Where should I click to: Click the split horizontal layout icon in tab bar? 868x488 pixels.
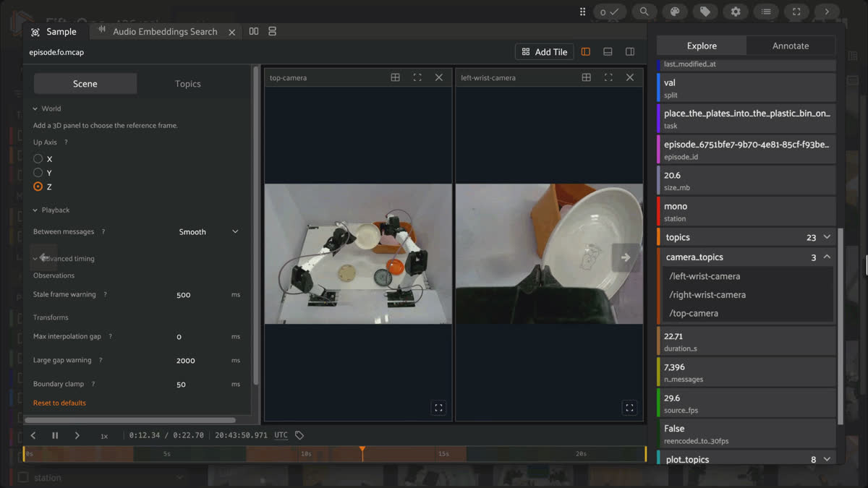pos(254,31)
